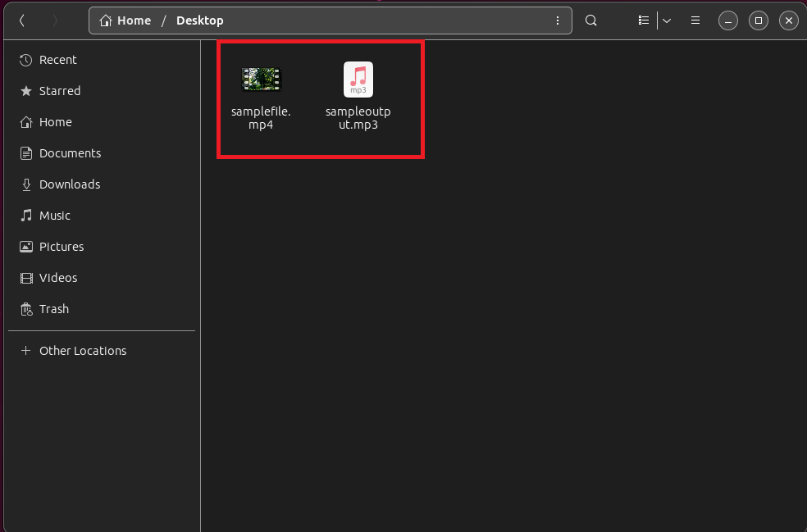Open the Videos folder
Screen dimensions: 807x532
tap(57, 278)
